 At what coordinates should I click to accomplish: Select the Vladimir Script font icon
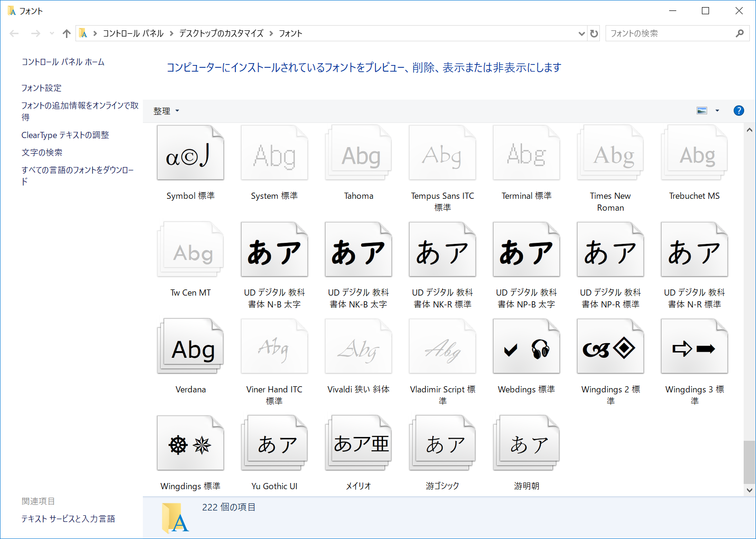(442, 346)
